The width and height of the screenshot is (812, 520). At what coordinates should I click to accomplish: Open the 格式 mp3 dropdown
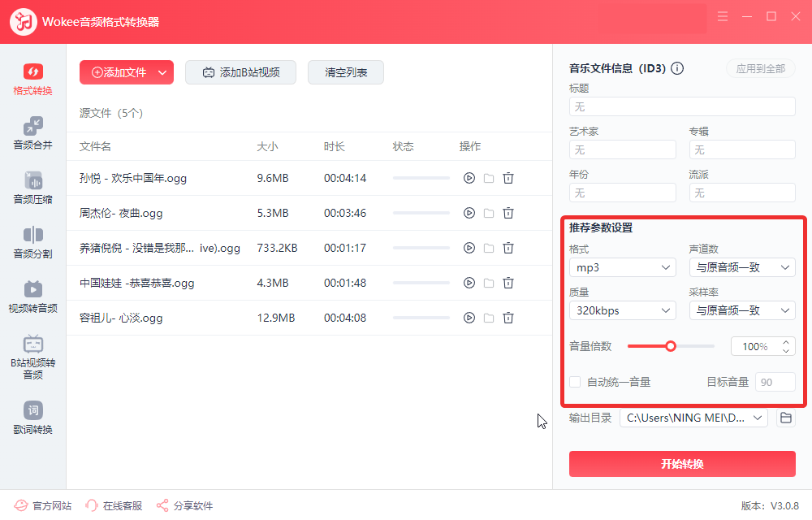623,268
